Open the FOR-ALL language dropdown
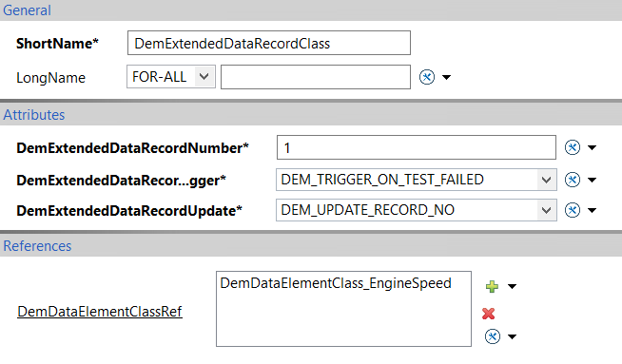622x364 pixels. (171, 77)
